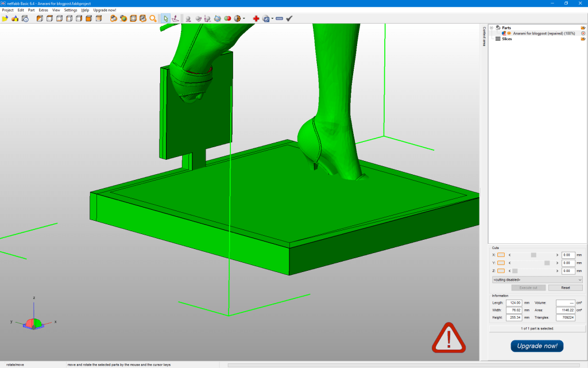Click the magnifier zoom icon in toolbar

click(x=153, y=18)
